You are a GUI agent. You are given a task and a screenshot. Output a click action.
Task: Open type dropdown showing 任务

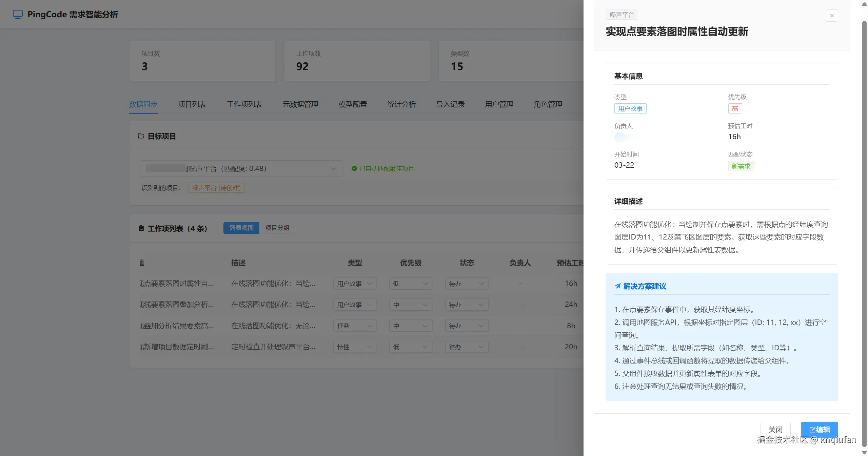coord(355,326)
